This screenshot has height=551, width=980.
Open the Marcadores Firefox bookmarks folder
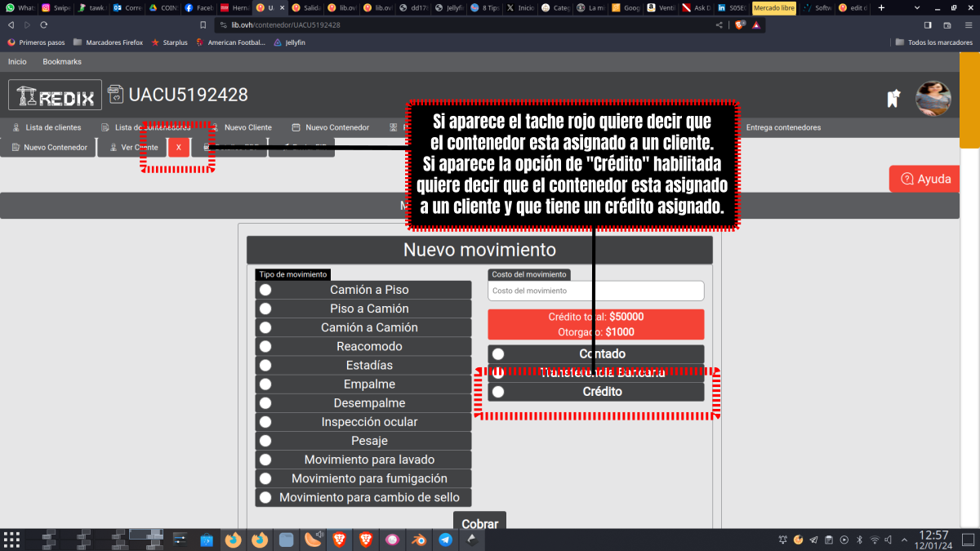tap(107, 42)
